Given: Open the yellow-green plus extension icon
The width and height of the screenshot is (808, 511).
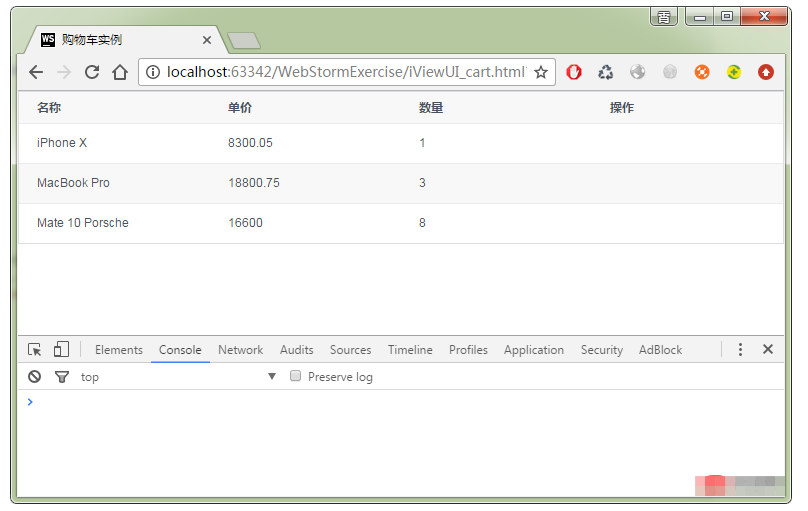Looking at the screenshot, I should (x=734, y=72).
